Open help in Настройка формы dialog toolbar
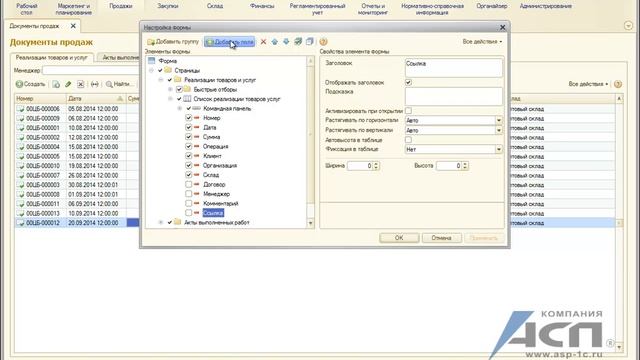 tap(323, 42)
